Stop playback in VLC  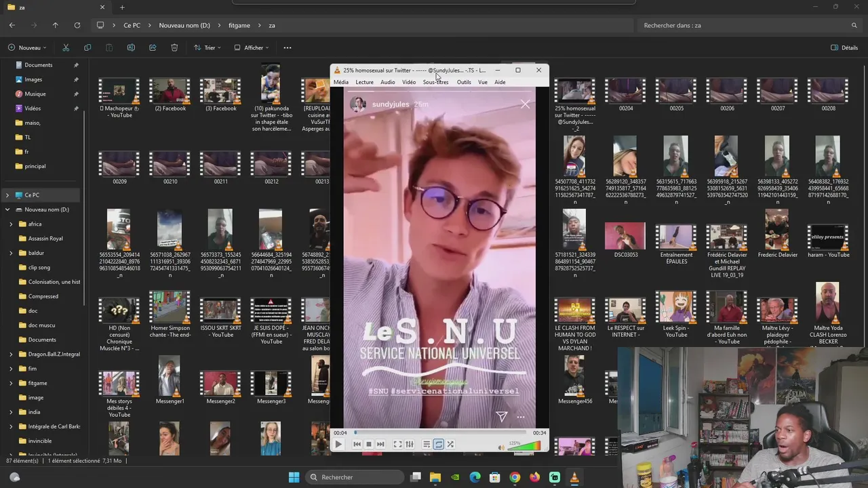coord(368,445)
